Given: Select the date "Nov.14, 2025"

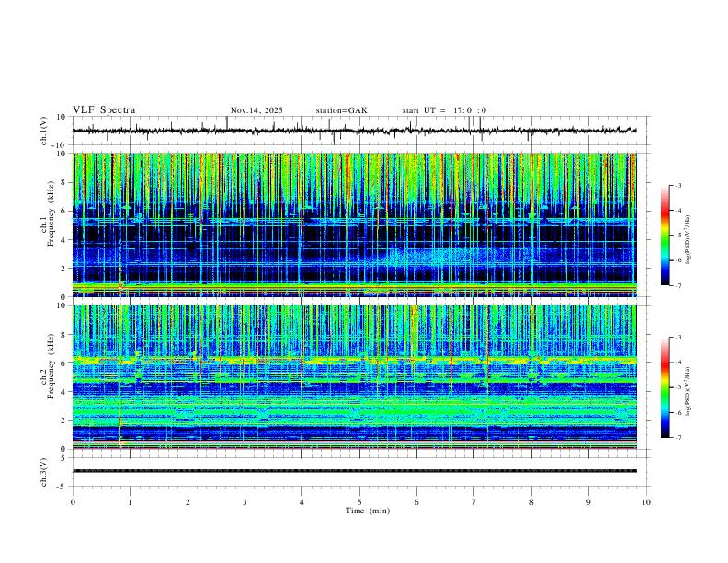Looking at the screenshot, I should point(256,110).
